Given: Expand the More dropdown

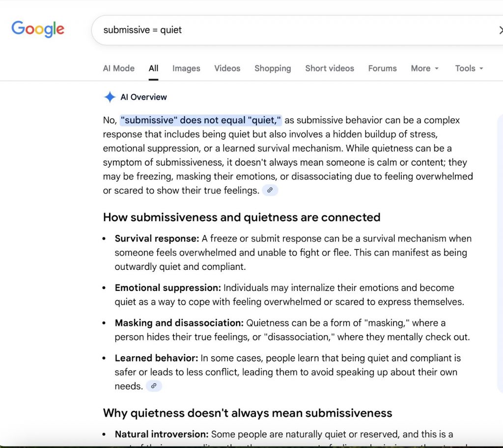Looking at the screenshot, I should pos(424,68).
